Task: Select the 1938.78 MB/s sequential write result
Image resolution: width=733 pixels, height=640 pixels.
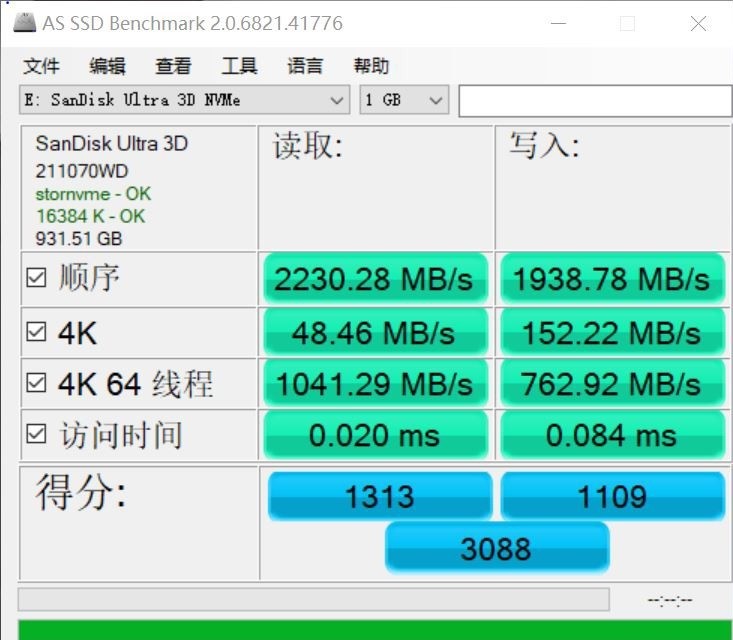Action: pyautogui.click(x=612, y=279)
